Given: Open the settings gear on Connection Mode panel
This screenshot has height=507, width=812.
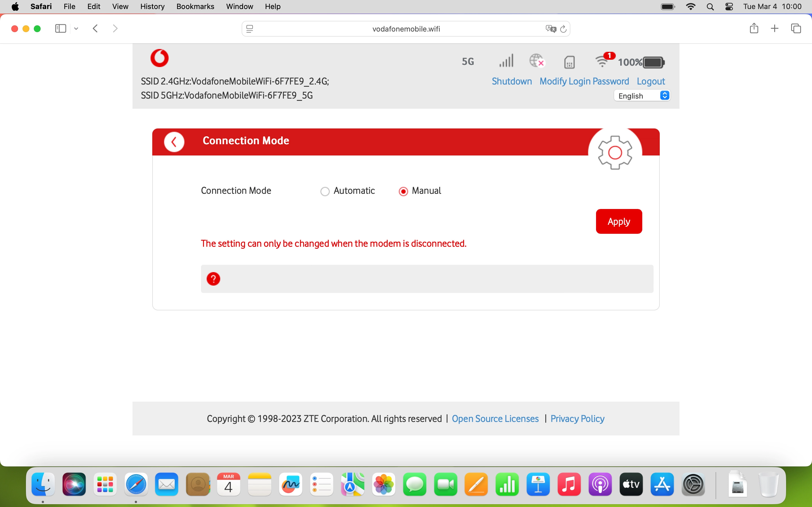Looking at the screenshot, I should (x=616, y=153).
